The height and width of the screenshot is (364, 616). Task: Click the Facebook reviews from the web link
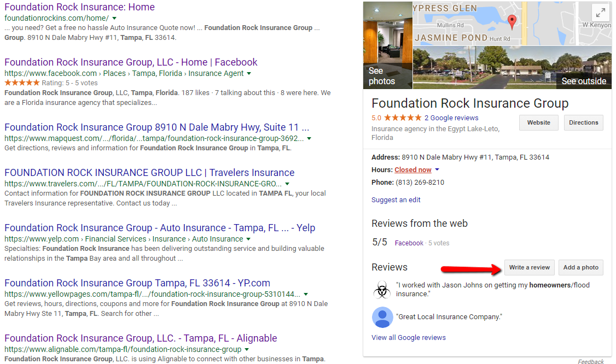tap(409, 243)
